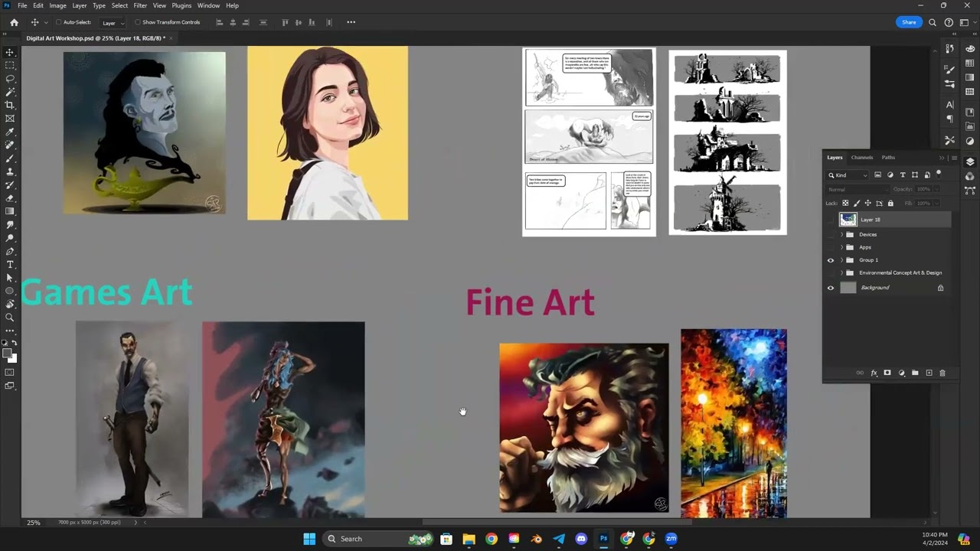Expand the Apps group
Screen dimensions: 980x551
pyautogui.click(x=842, y=247)
